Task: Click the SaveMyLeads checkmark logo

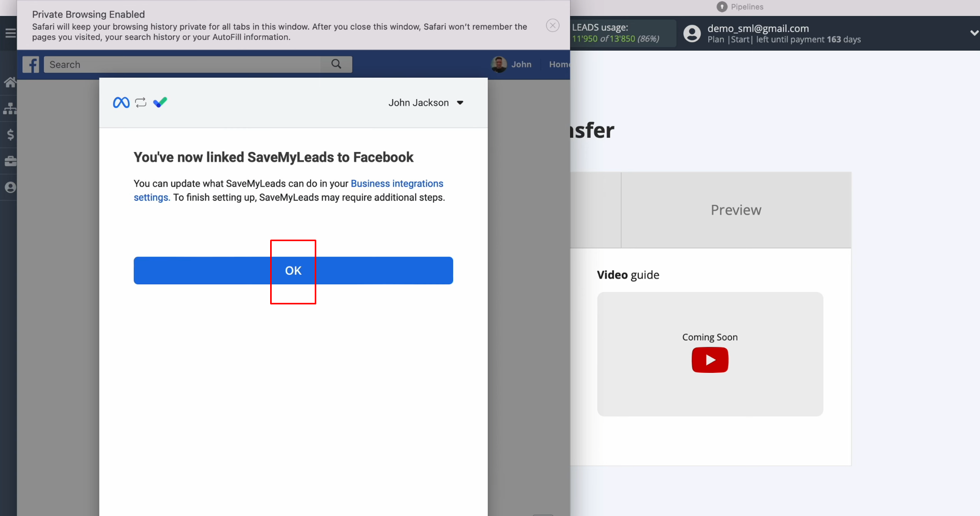Action: 160,102
